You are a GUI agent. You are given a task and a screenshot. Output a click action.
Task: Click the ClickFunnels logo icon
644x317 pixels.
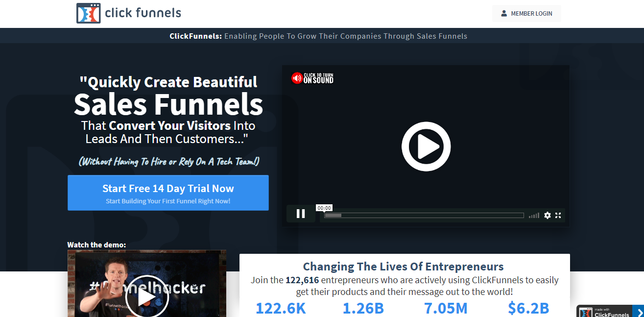[x=89, y=13]
